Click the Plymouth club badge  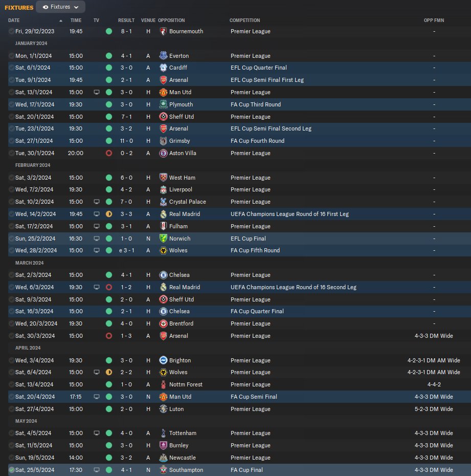click(163, 104)
